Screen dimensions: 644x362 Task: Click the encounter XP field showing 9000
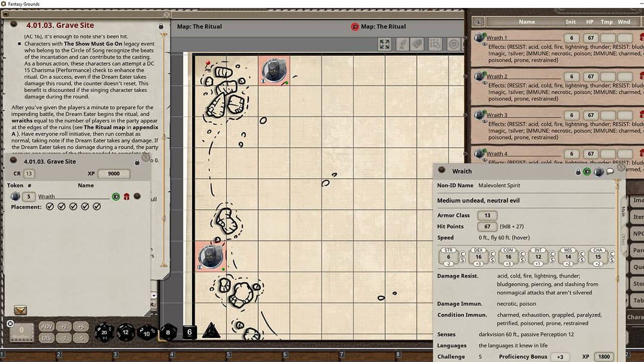113,173
